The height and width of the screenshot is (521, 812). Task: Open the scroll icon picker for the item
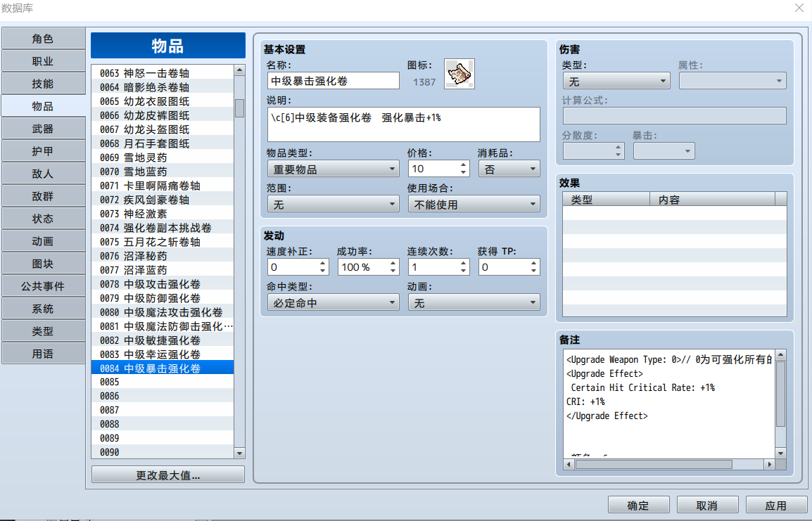[x=459, y=74]
